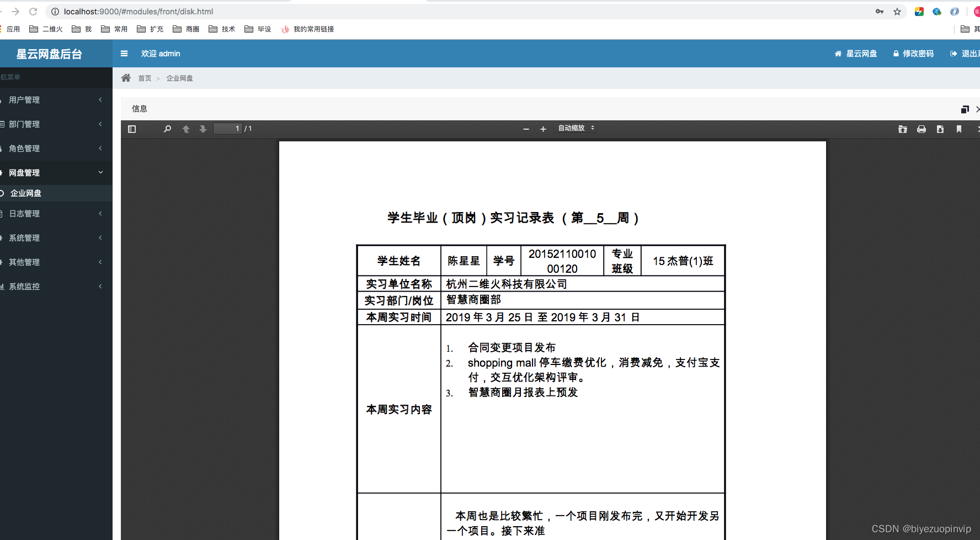Go to 首页 breadcrumb link
Viewport: 980px width, 540px height.
[x=145, y=78]
